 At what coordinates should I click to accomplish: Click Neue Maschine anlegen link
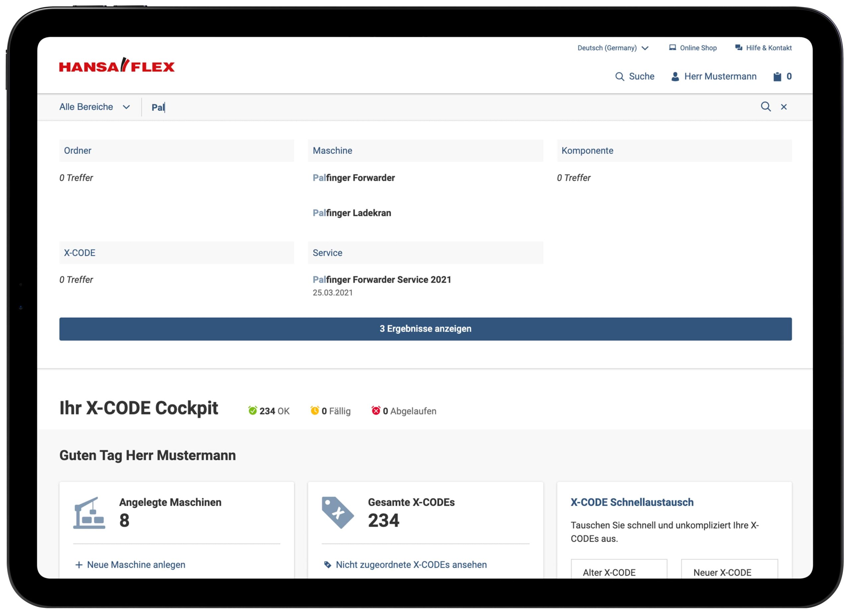(x=136, y=565)
